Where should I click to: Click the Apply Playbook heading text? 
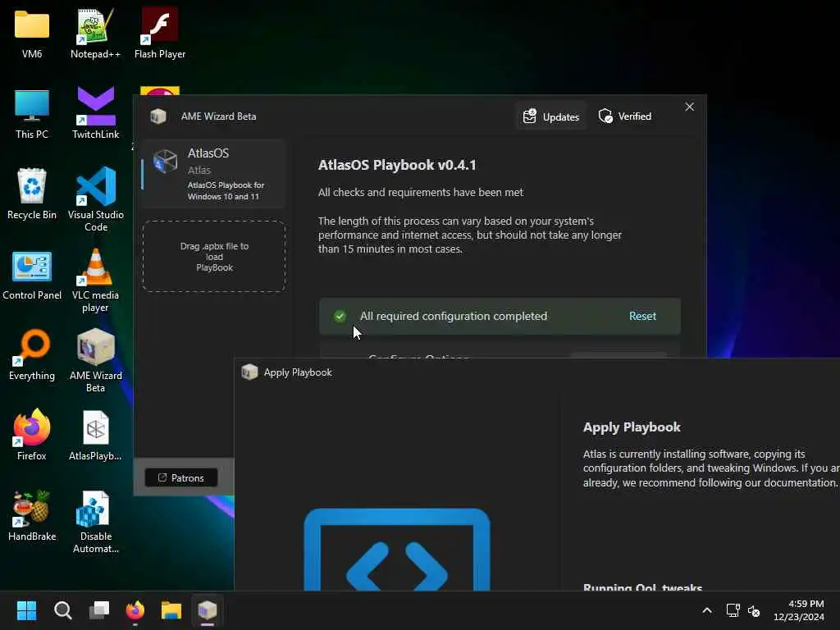(632, 427)
